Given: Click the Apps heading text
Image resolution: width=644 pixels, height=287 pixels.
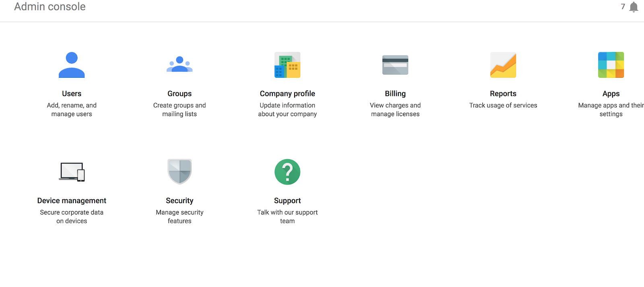Looking at the screenshot, I should (611, 94).
